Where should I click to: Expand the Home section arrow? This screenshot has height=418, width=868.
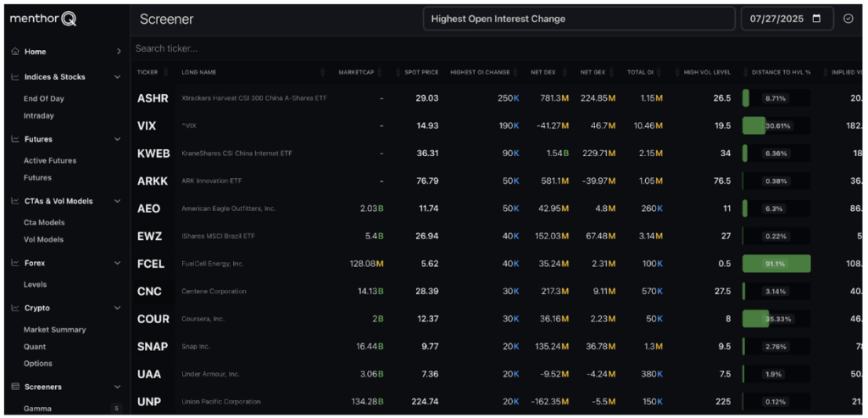[x=119, y=52]
